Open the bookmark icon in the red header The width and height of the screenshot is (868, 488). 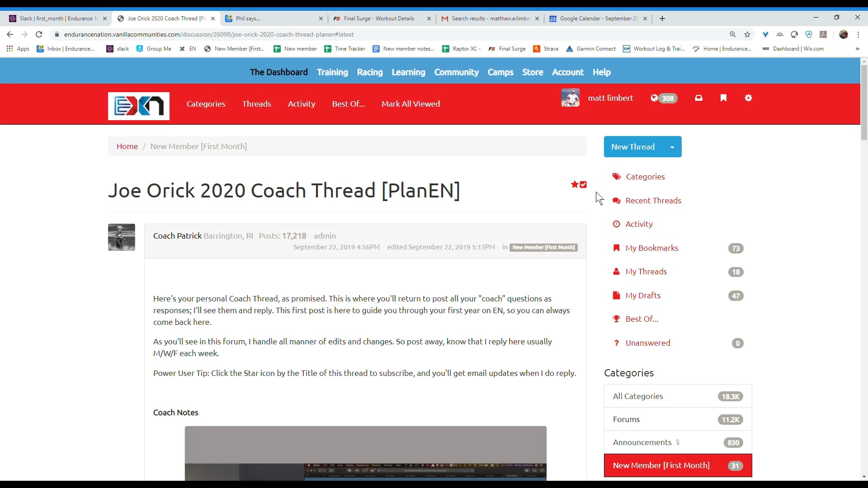[723, 98]
